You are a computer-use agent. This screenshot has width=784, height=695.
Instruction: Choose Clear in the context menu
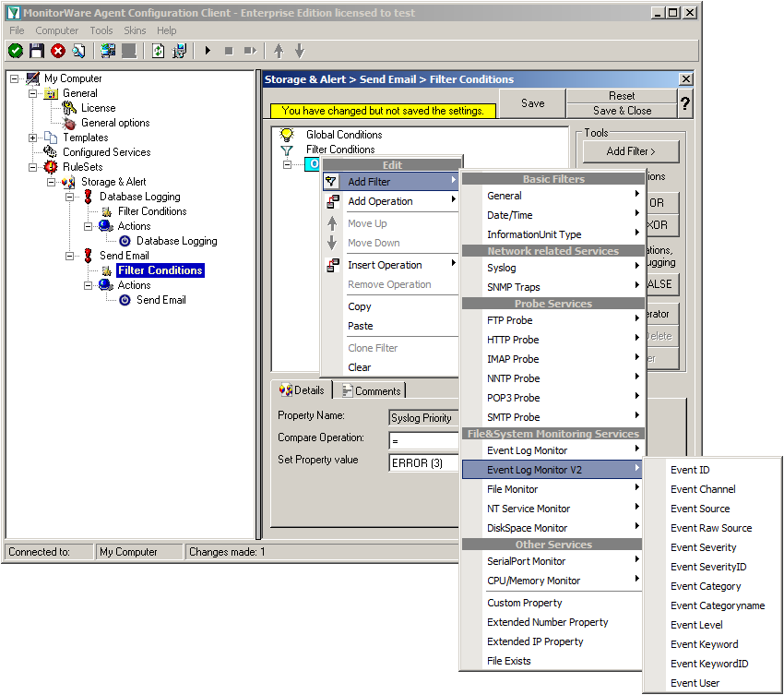click(391, 367)
